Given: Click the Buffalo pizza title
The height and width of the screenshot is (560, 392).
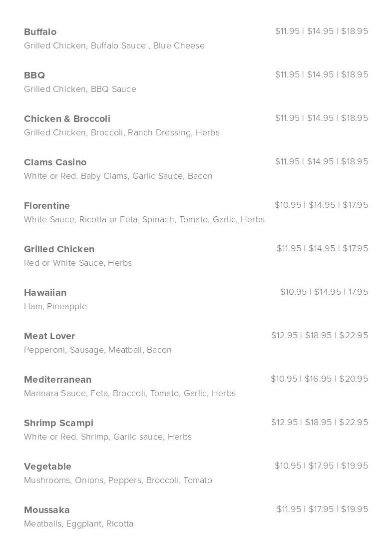Looking at the screenshot, I should pyautogui.click(x=40, y=32).
